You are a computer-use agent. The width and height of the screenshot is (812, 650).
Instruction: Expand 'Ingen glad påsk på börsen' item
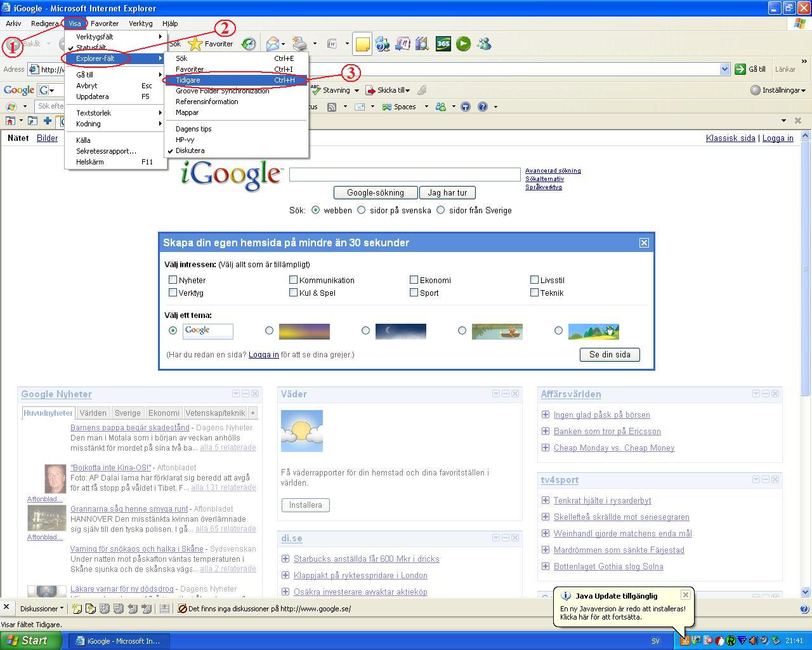pyautogui.click(x=545, y=415)
